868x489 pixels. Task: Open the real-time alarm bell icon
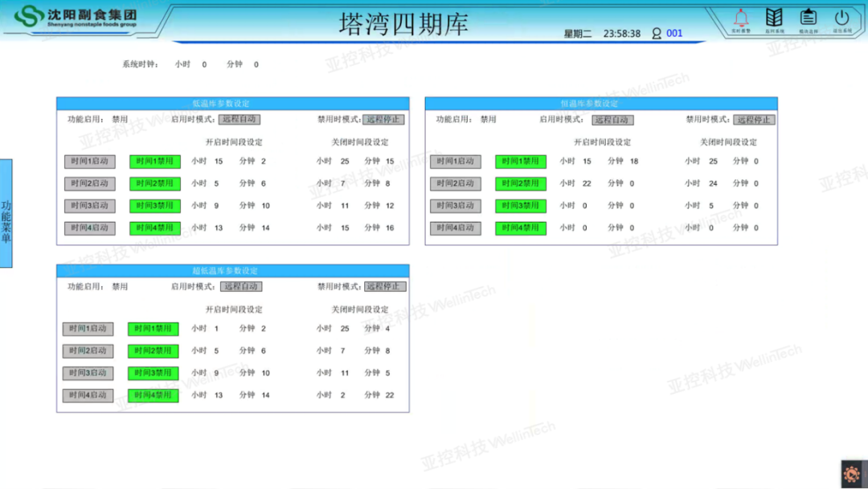tap(741, 18)
